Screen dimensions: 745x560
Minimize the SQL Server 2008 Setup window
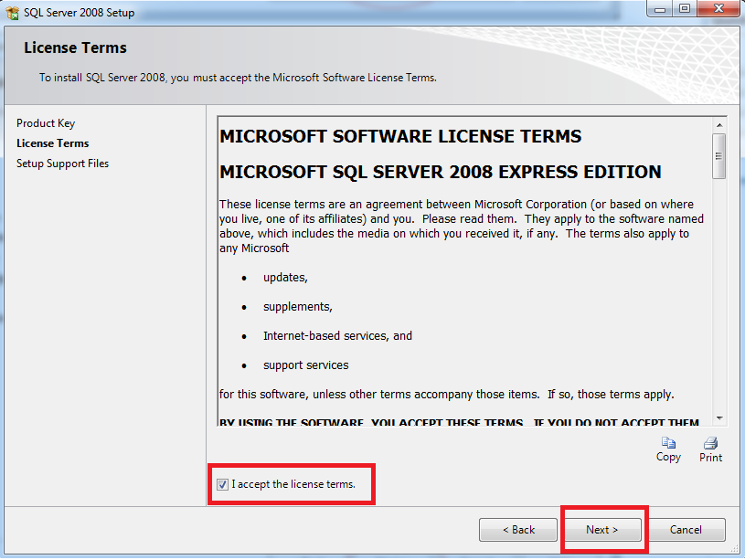[658, 9]
